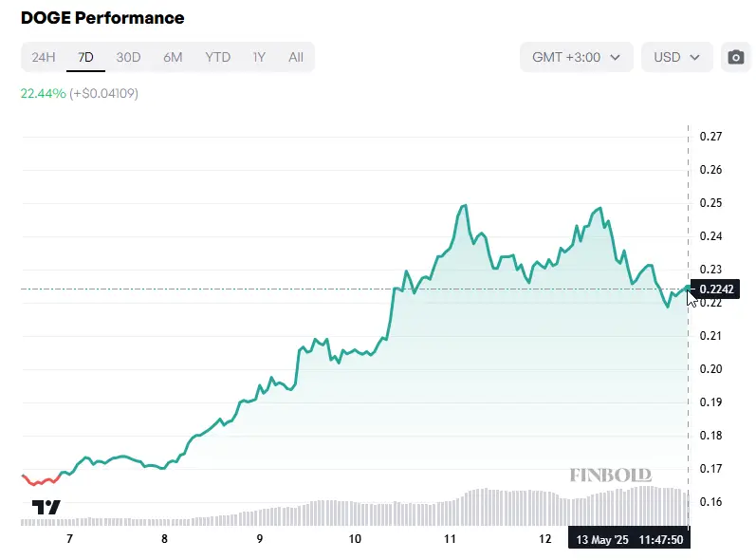This screenshot has width=756, height=560.
Task: Click the 0.25 price axis label
Action: [x=710, y=203]
